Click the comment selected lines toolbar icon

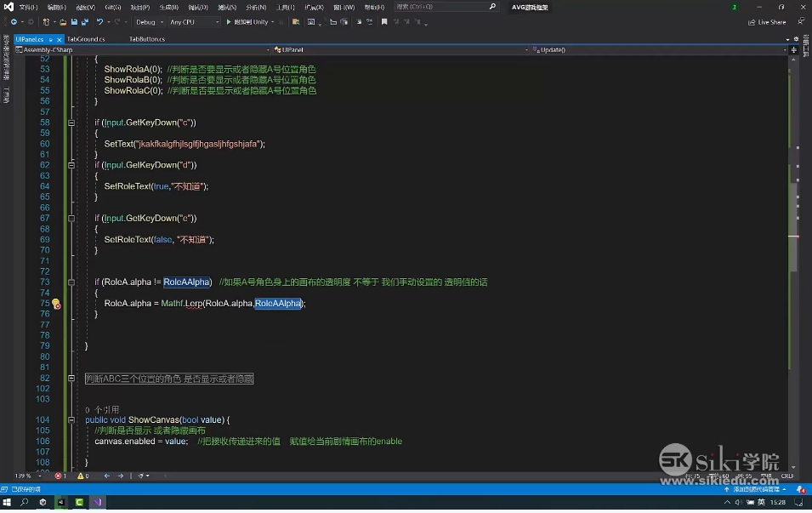[x=359, y=22]
